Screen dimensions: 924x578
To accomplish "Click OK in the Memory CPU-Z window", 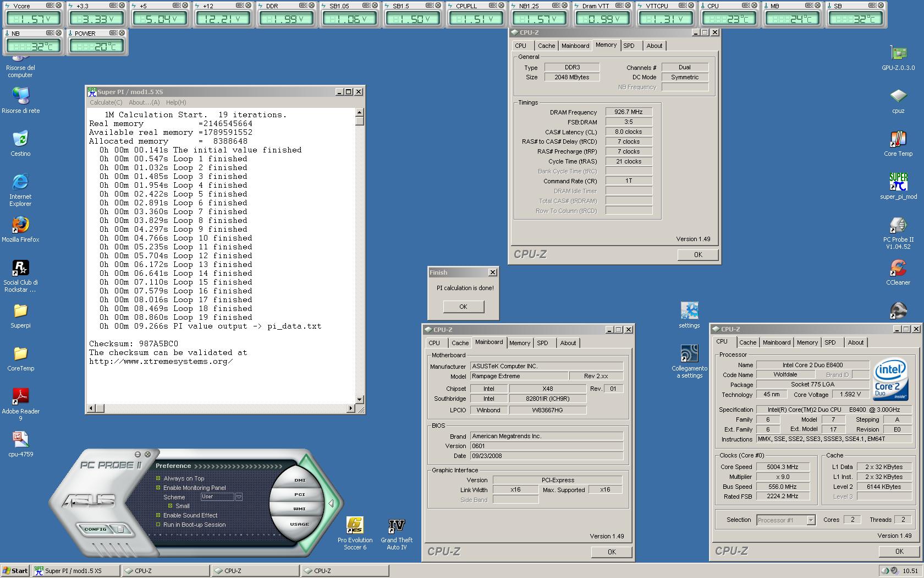I will 698,254.
